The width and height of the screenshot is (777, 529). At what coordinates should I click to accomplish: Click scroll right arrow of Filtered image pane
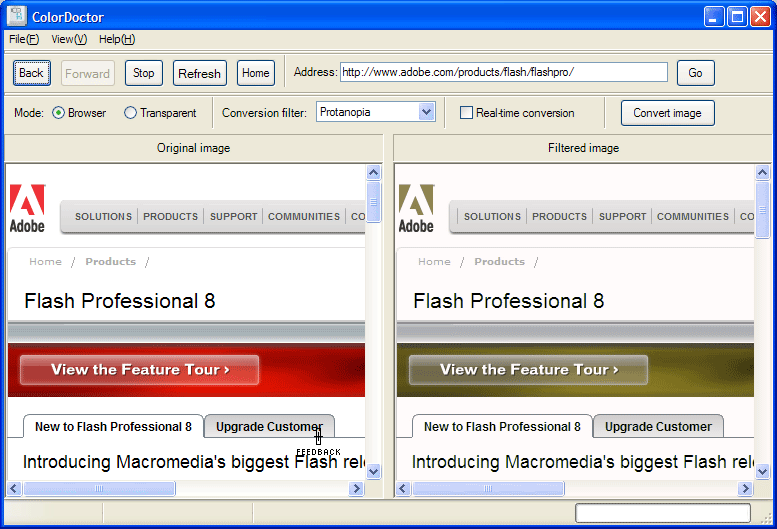(x=745, y=488)
